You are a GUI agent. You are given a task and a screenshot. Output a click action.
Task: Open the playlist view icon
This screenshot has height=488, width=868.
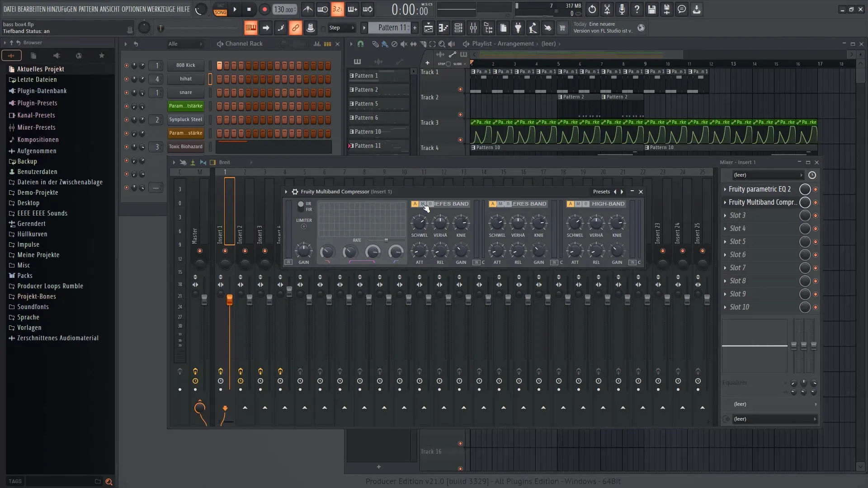(429, 28)
